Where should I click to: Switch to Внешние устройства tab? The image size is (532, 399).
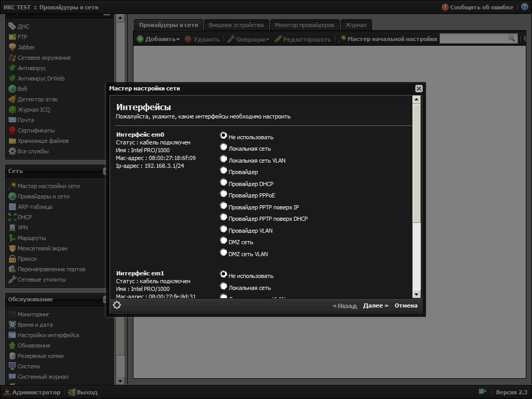236,25
